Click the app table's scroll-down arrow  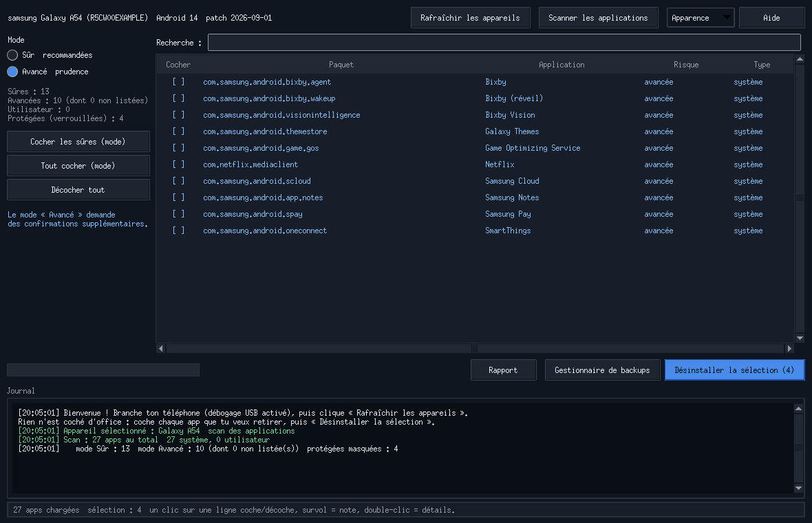[800, 338]
